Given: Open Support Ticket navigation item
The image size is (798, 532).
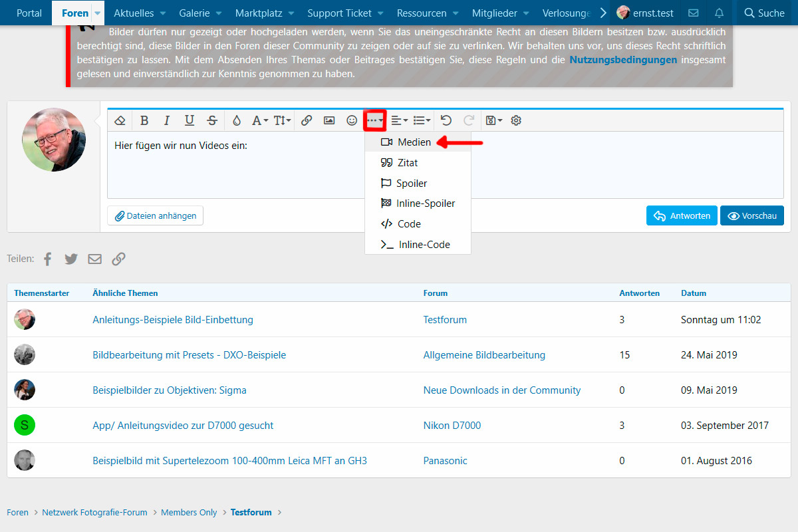Looking at the screenshot, I should [339, 13].
